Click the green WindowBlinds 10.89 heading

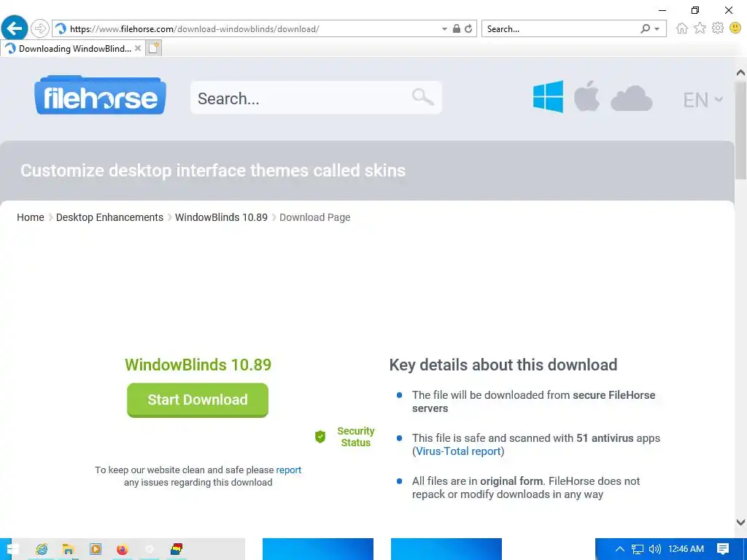point(198,365)
